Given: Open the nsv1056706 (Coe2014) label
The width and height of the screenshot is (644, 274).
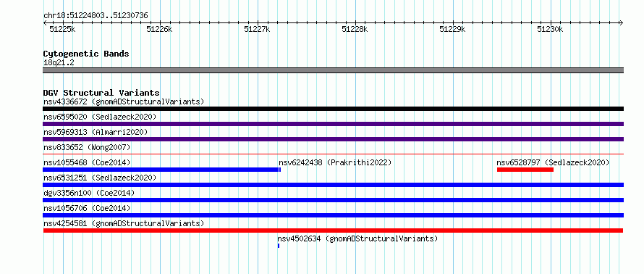Looking at the screenshot, I should tap(87, 208).
